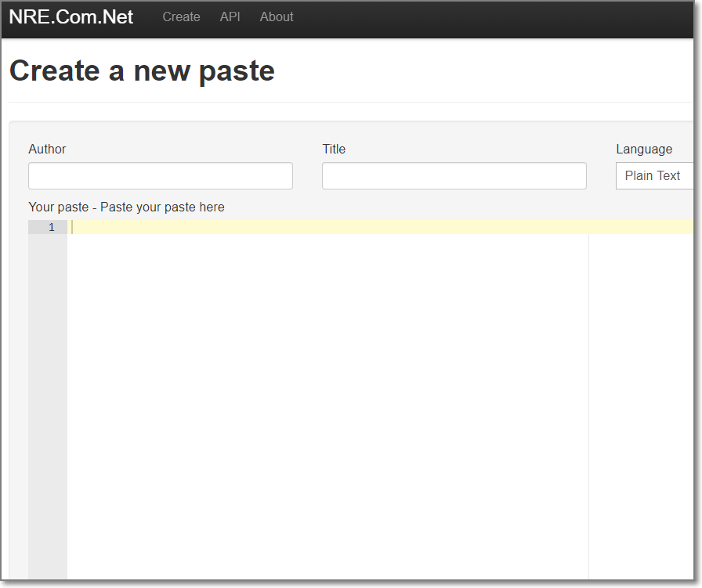
Task: Click the NRE.Com.Net brand logo link
Action: [71, 17]
